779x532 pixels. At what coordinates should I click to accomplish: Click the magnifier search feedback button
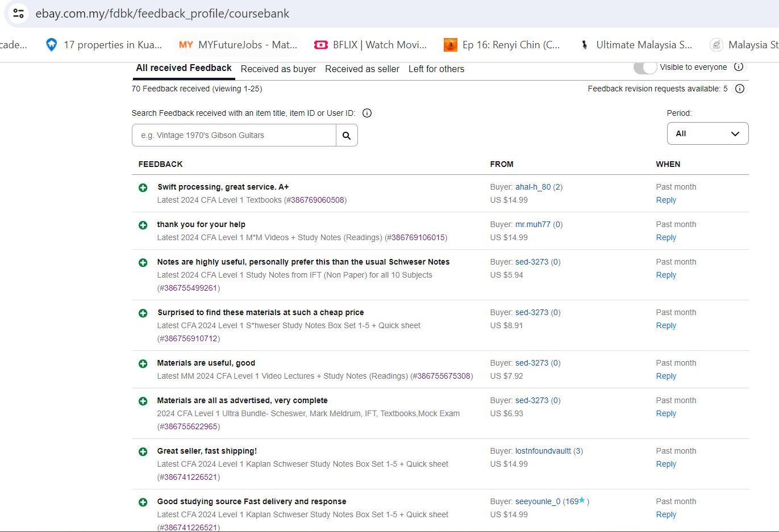(347, 135)
